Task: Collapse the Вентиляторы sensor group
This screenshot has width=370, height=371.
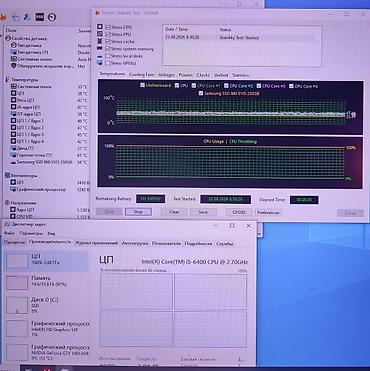Action: click(x=24, y=175)
